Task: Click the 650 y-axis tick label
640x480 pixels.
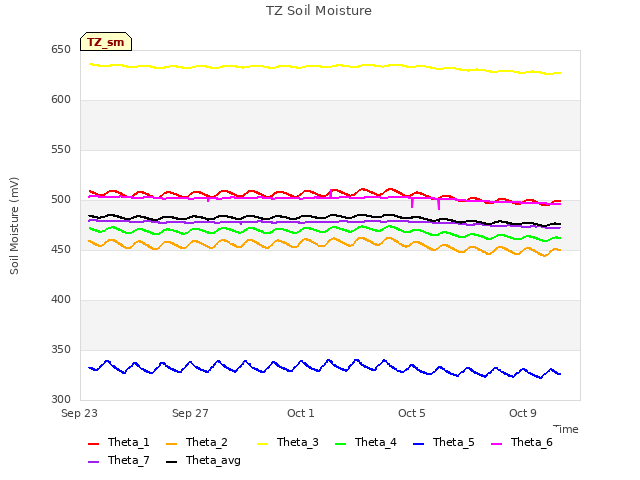Action: (x=61, y=49)
